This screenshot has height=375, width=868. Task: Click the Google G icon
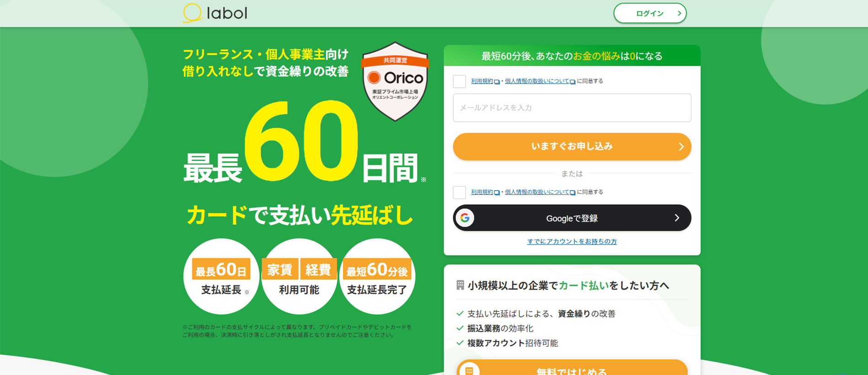465,218
